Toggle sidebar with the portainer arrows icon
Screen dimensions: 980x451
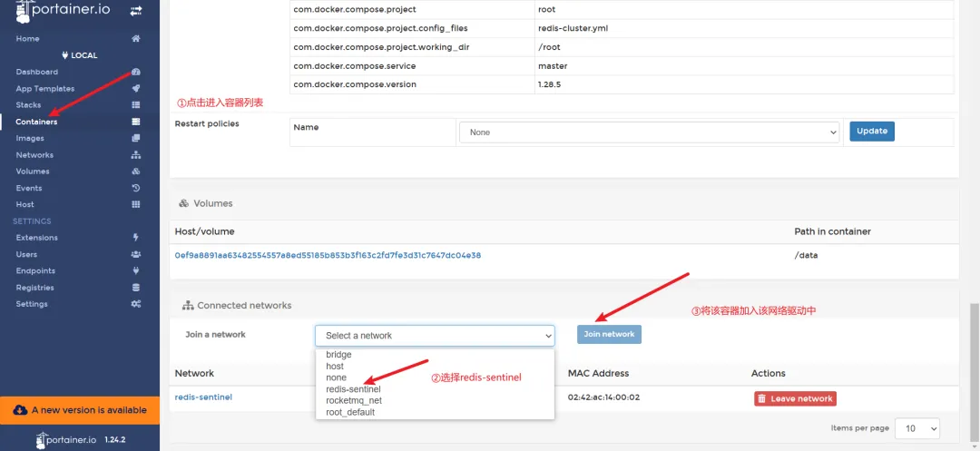click(x=135, y=11)
